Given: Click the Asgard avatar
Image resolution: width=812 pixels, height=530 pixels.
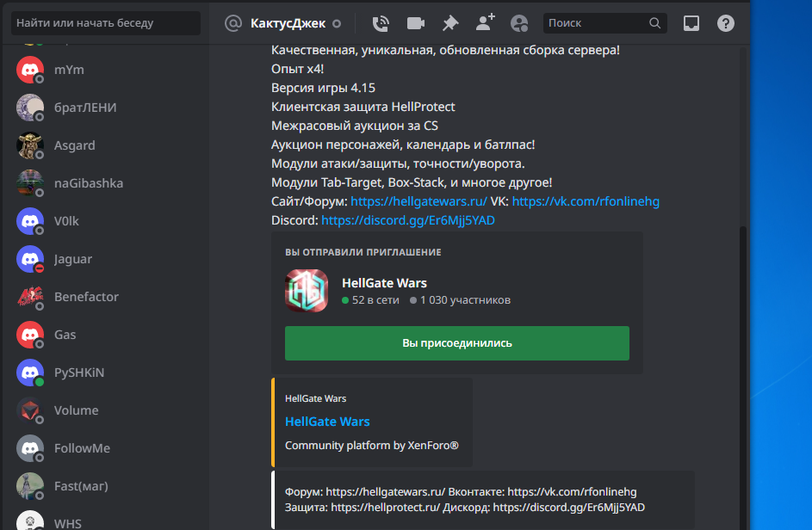Looking at the screenshot, I should click(x=30, y=145).
